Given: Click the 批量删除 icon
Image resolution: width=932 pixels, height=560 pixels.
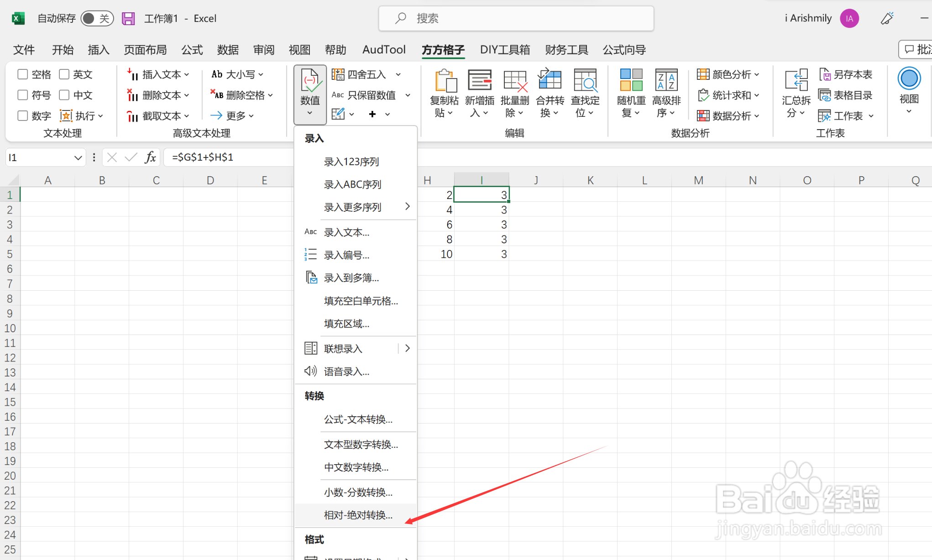Looking at the screenshot, I should [x=514, y=81].
